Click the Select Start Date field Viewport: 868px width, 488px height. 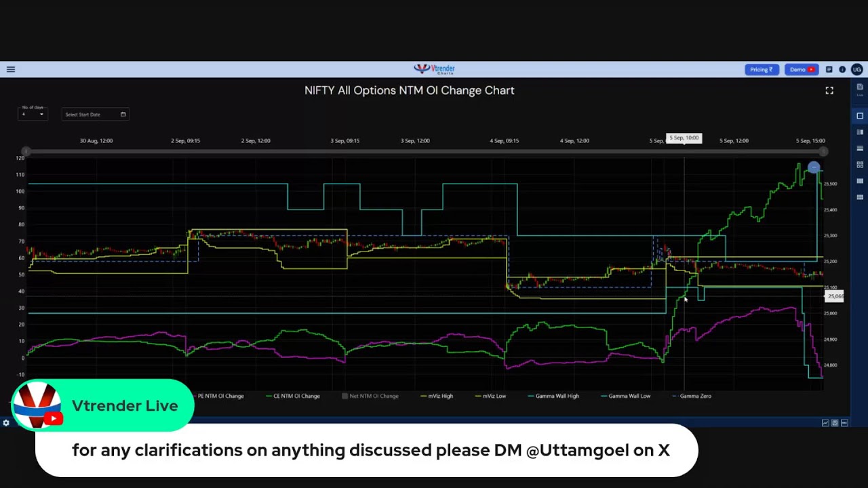pos(95,115)
